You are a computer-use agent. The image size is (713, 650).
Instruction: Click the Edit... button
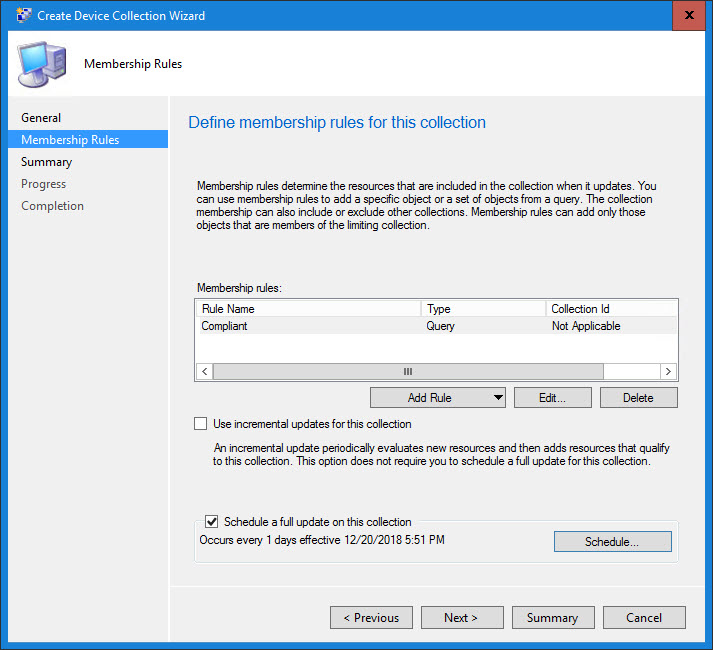click(552, 398)
